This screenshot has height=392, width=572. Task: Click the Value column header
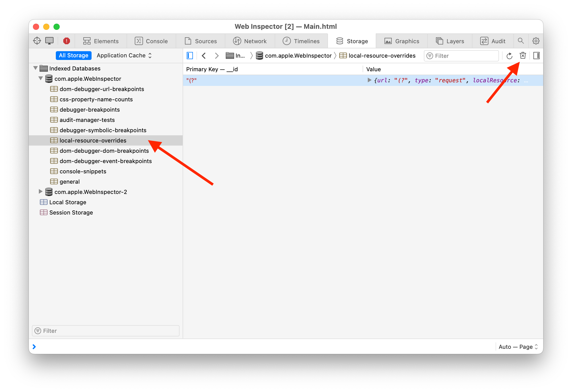click(x=453, y=69)
